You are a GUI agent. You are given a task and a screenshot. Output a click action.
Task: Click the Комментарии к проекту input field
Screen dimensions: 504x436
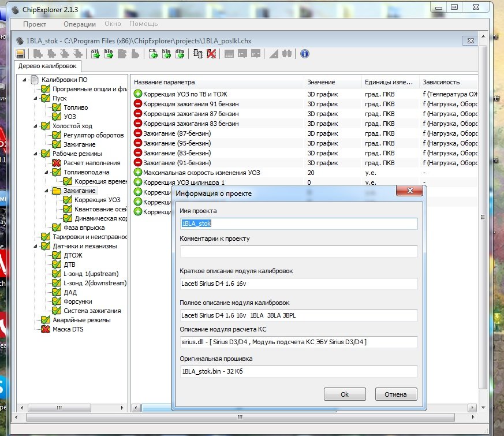point(298,251)
